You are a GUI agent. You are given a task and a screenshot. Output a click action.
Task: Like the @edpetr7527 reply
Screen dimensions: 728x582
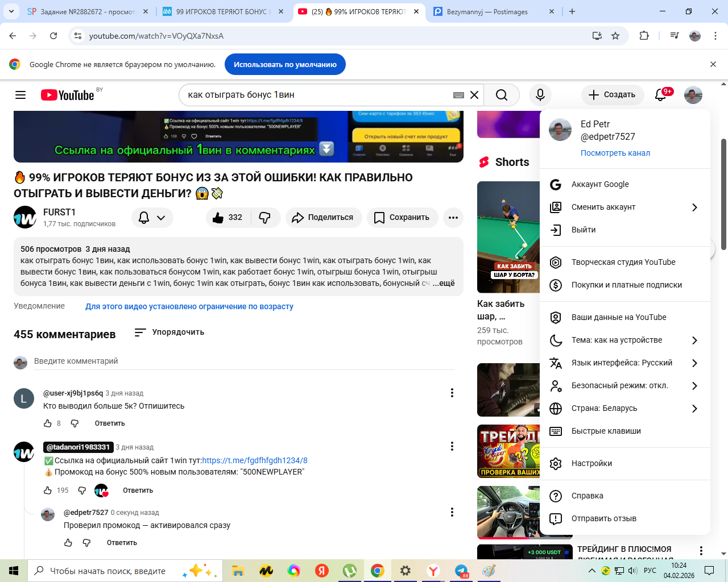tap(68, 543)
